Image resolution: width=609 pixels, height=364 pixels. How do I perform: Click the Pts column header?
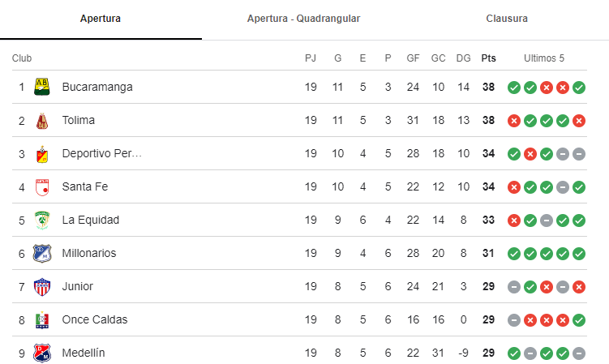click(x=489, y=58)
